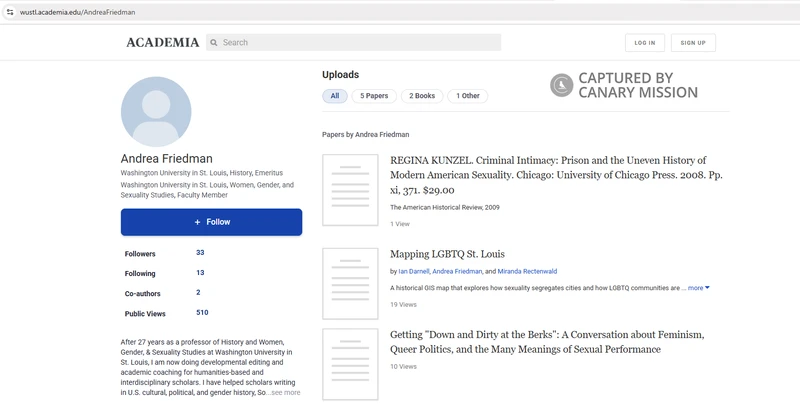The width and height of the screenshot is (800, 405).
Task: Click Andrea Friedman's profile avatar
Action: point(156,112)
